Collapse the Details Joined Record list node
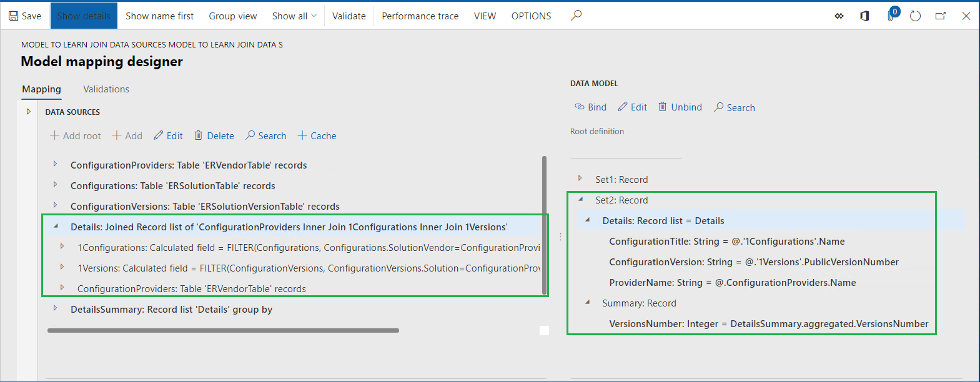This screenshot has width=980, height=382. [x=56, y=226]
